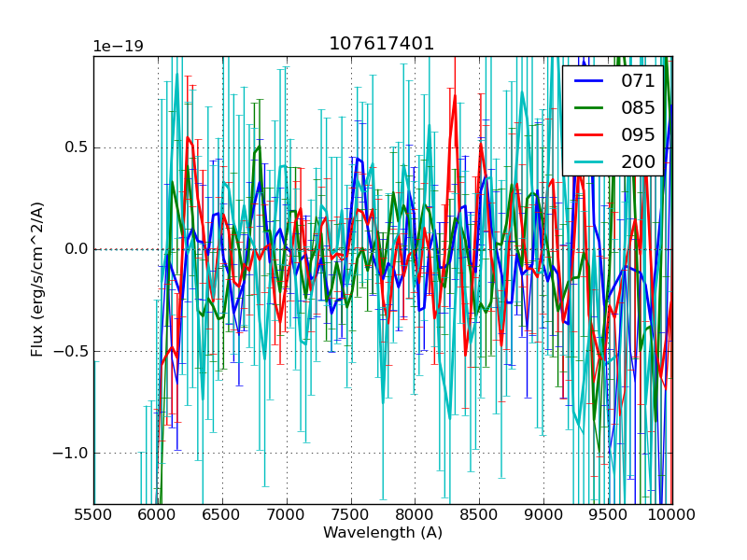This screenshot has width=747, height=560.
Task: Select the 071 legend label
Action: (638, 81)
